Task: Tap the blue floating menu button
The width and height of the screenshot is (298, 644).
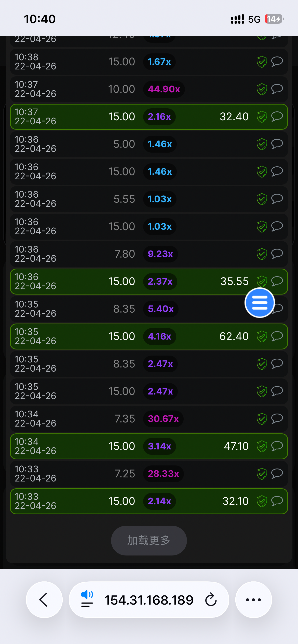Action: 260,303
